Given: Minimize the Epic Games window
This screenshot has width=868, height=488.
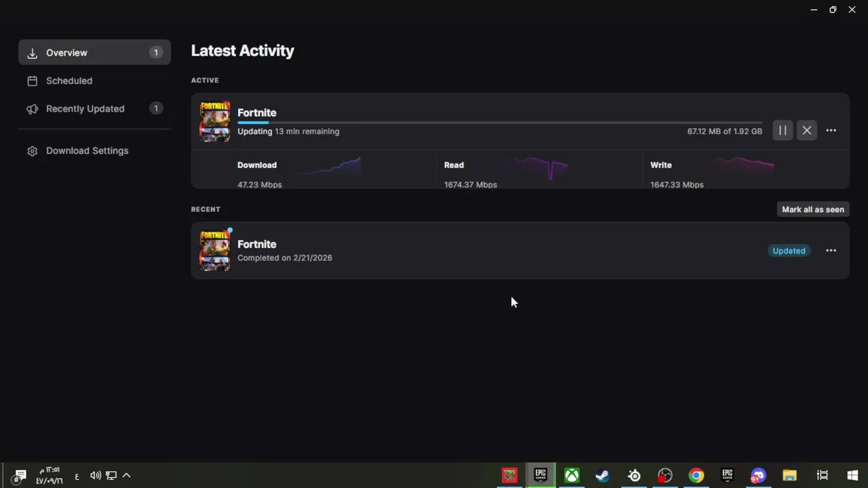Looking at the screenshot, I should point(813,9).
